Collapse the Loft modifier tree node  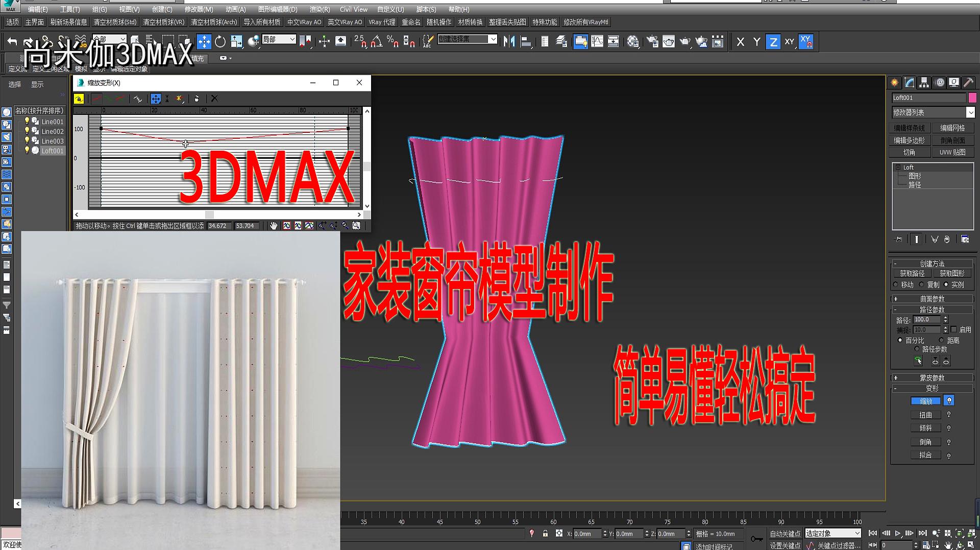coord(898,167)
